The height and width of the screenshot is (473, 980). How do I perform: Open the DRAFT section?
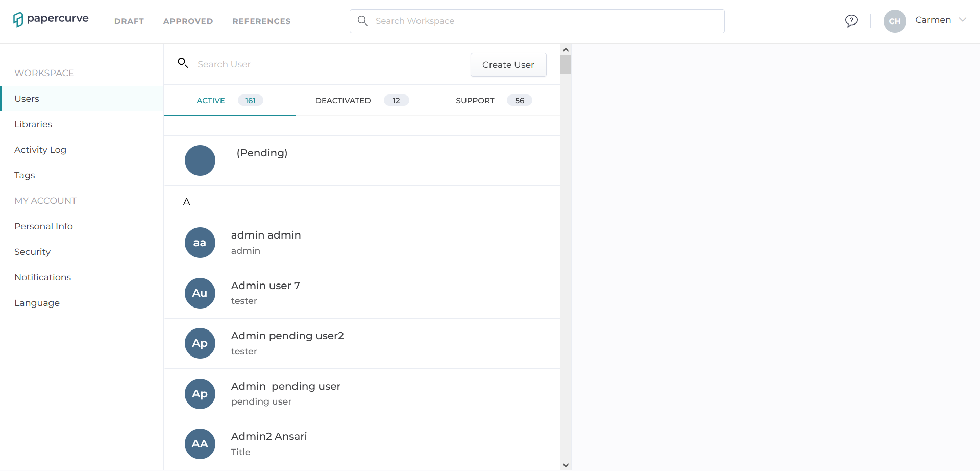pos(129,21)
